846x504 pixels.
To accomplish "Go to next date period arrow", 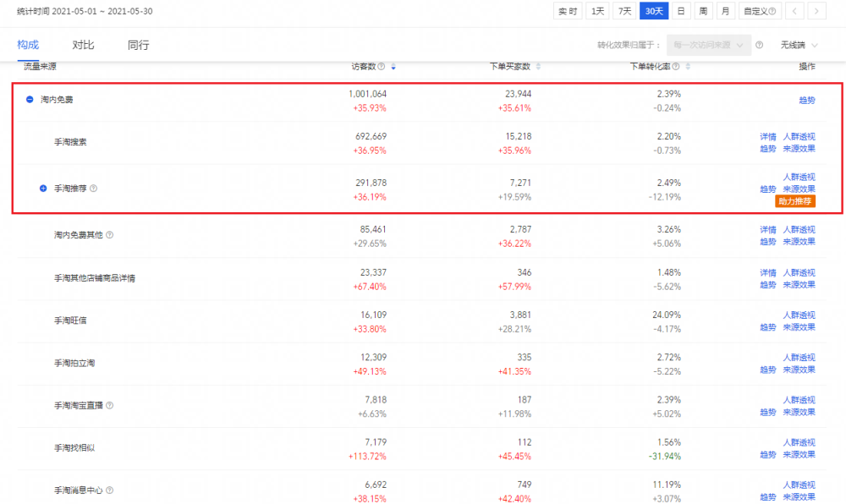I will pyautogui.click(x=816, y=11).
